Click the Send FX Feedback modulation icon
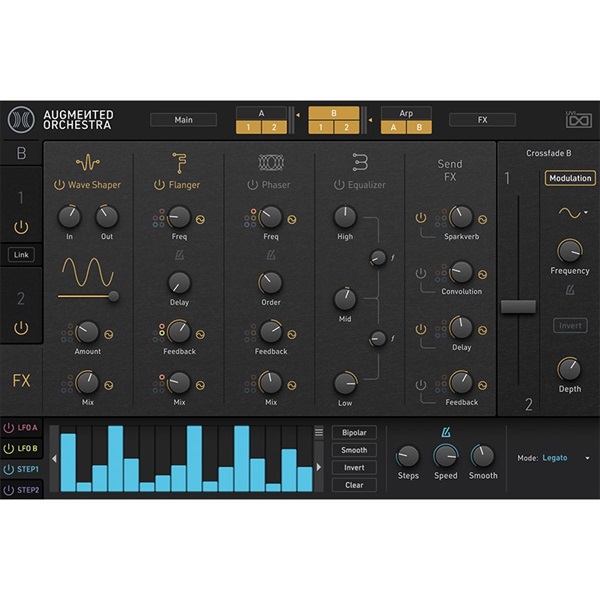The image size is (600, 600). (x=483, y=385)
